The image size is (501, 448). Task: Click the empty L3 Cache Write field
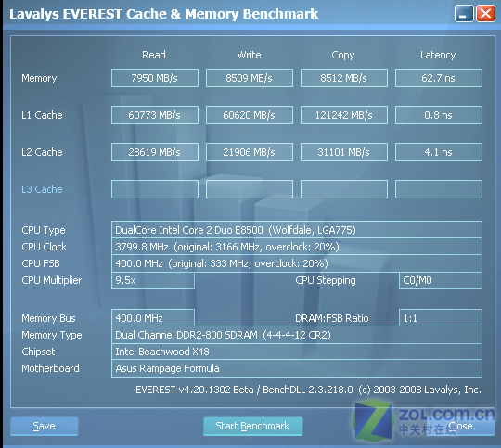(250, 189)
